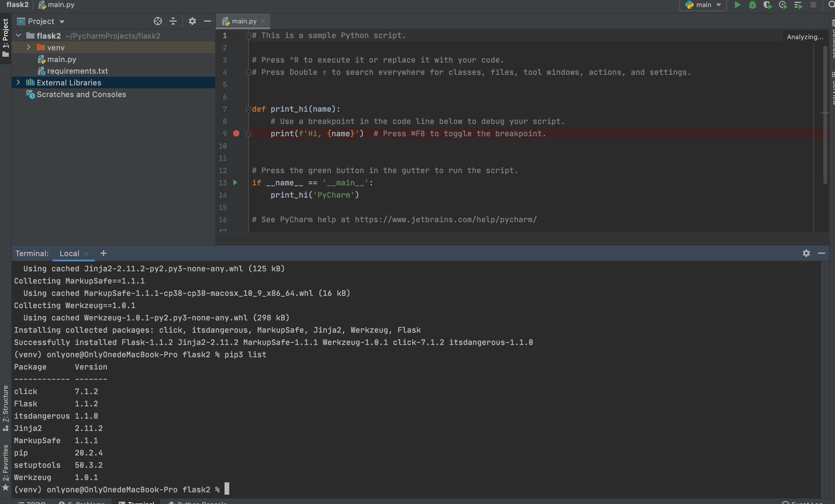Run the main configuration with green play button

pyautogui.click(x=737, y=5)
